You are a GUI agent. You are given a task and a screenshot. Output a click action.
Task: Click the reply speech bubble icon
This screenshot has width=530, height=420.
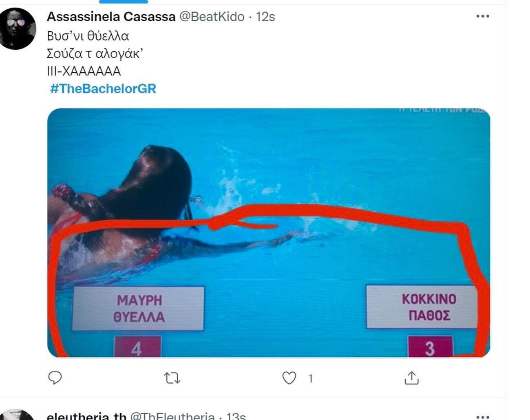pos(55,378)
